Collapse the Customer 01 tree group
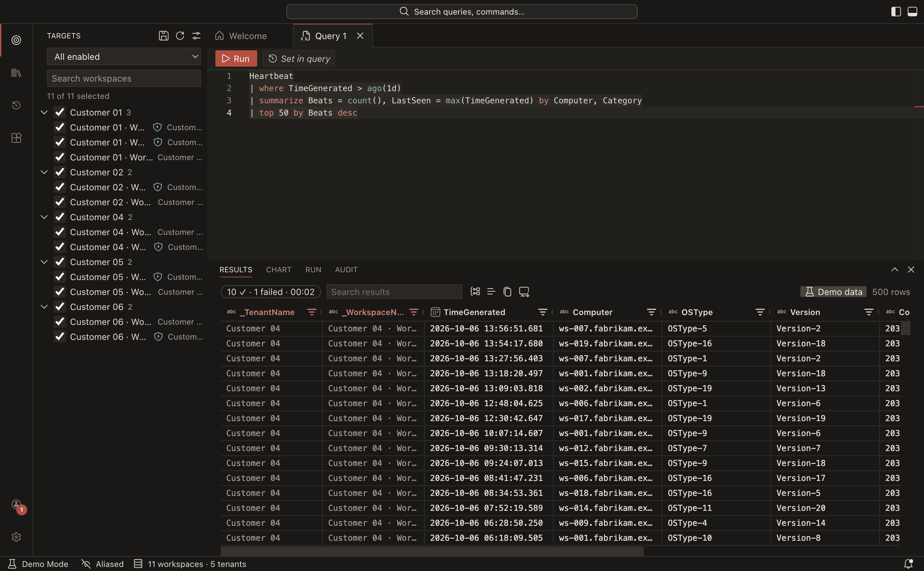 coord(44,112)
